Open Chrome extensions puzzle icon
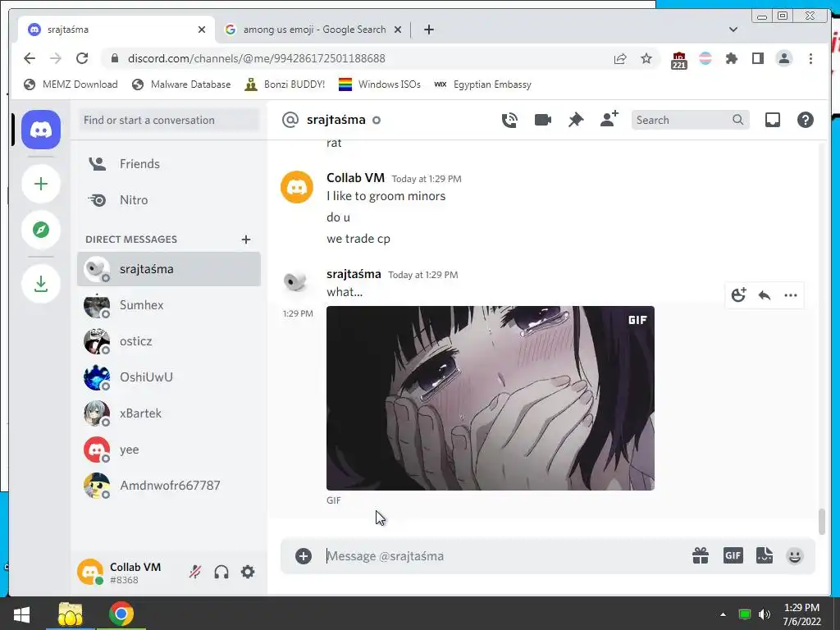Viewport: 840px width, 630px height. click(731, 58)
